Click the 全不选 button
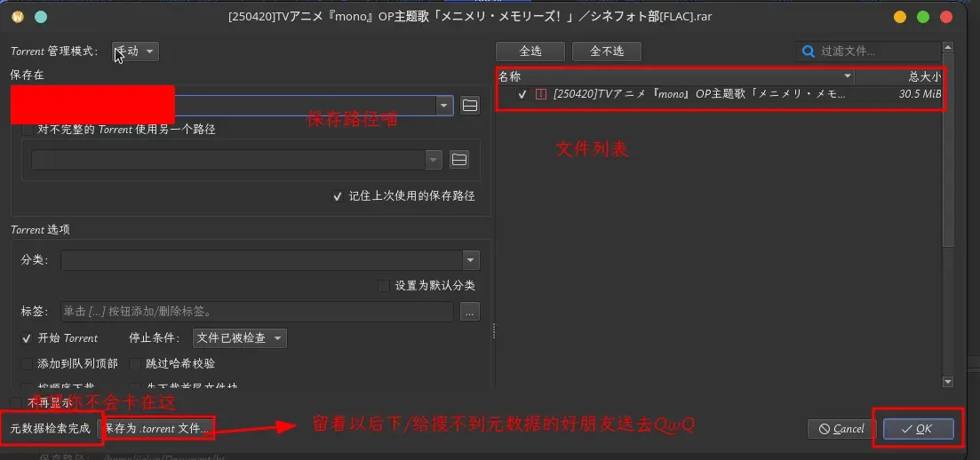 606,52
